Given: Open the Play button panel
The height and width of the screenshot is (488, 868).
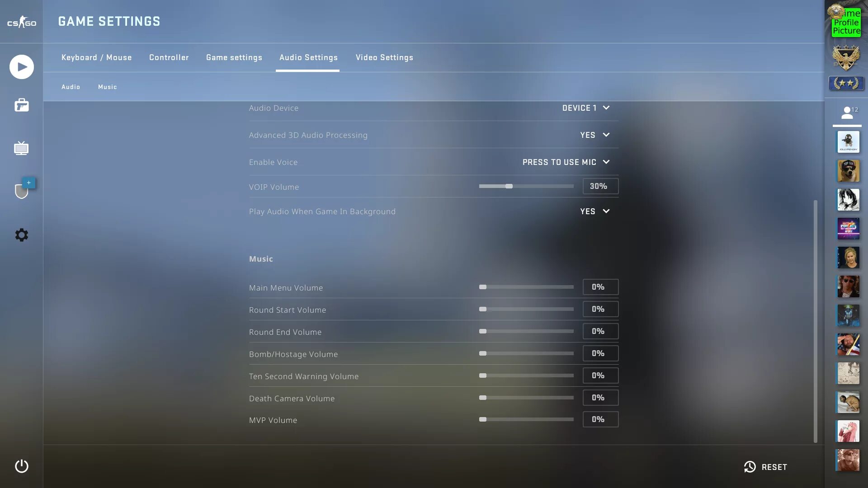Looking at the screenshot, I should coord(21,66).
